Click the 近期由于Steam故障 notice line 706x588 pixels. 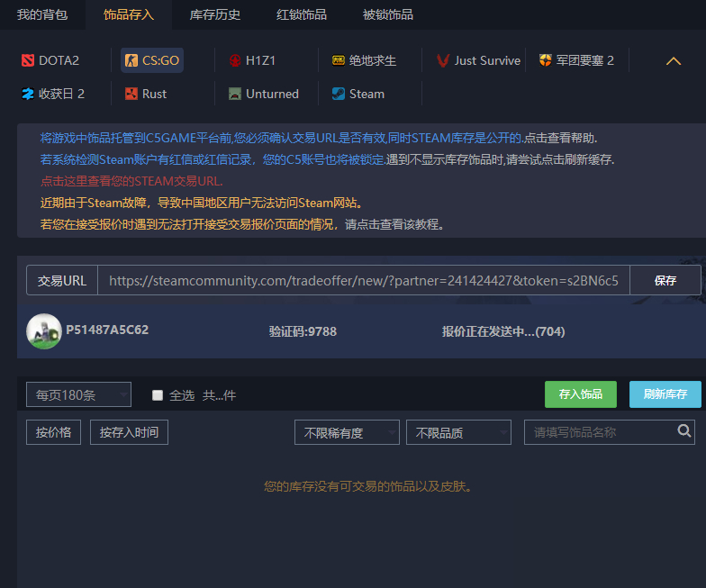click(201, 203)
